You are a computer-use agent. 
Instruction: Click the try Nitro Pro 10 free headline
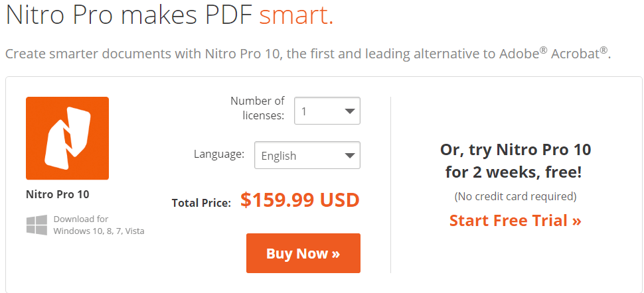(x=515, y=161)
